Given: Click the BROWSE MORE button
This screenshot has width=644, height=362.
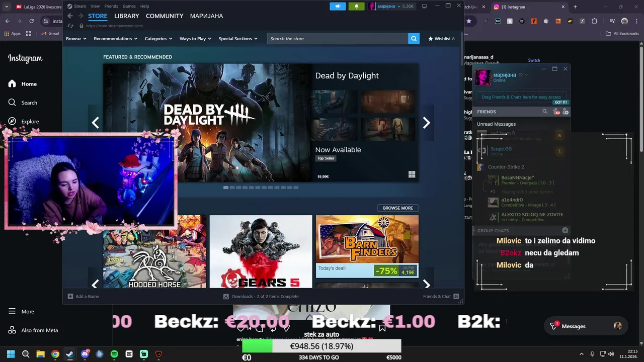Looking at the screenshot, I should 397,208.
